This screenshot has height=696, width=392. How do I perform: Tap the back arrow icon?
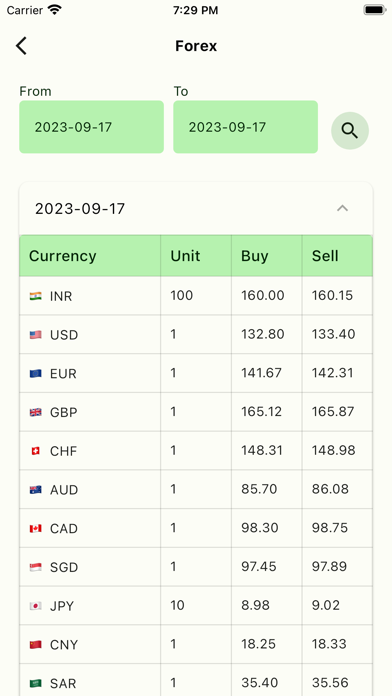point(21,46)
